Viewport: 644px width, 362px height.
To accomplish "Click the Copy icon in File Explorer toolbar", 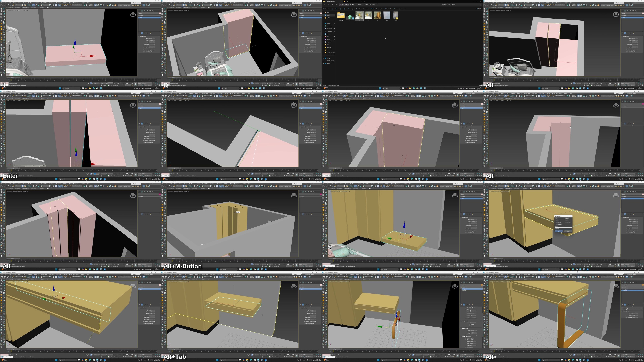I will coord(336,9).
